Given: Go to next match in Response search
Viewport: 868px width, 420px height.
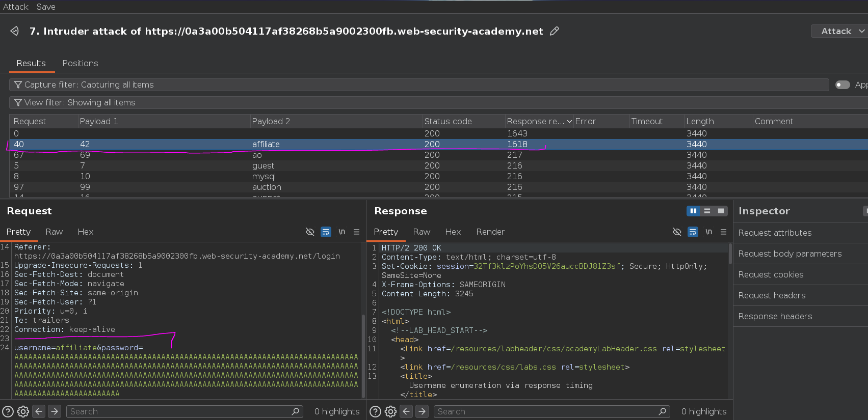Looking at the screenshot, I should (x=422, y=411).
